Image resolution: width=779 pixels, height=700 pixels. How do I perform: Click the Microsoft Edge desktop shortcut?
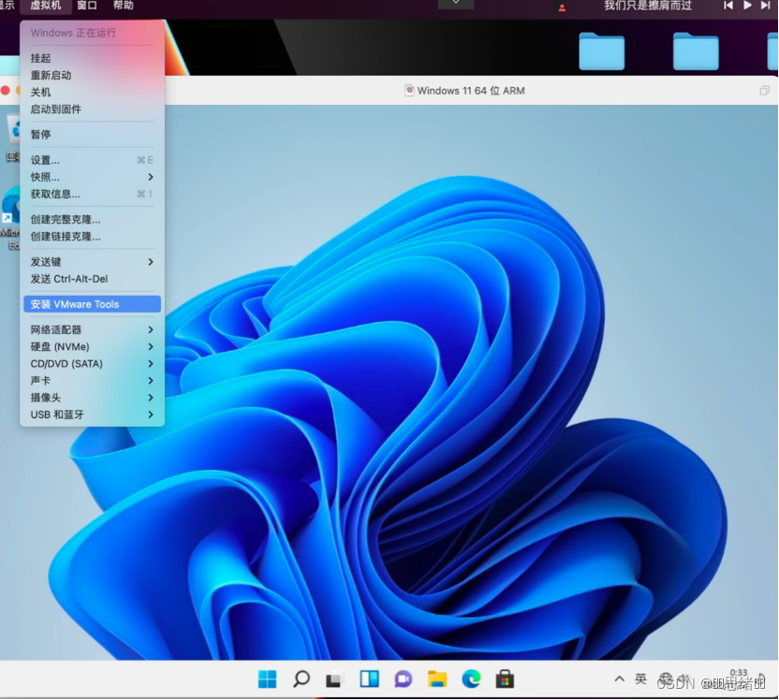point(10,217)
